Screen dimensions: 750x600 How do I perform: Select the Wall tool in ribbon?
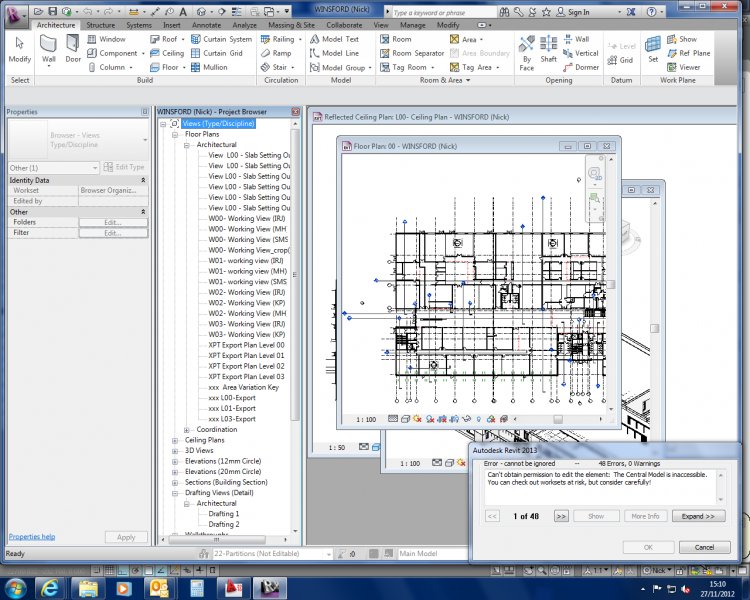pyautogui.click(x=49, y=47)
